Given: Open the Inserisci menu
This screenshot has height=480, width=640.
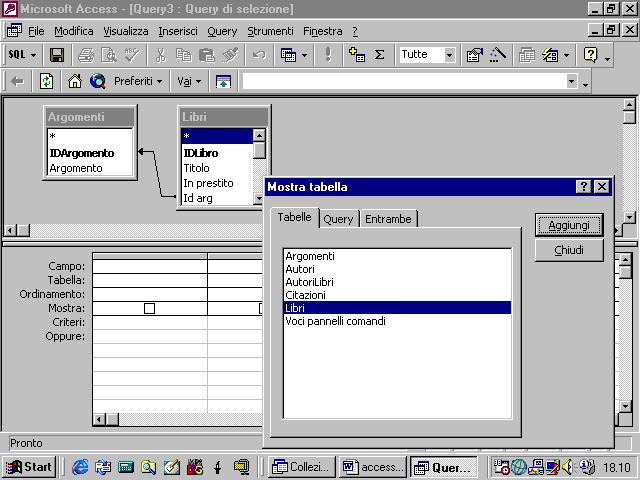Looking at the screenshot, I should (x=178, y=31).
